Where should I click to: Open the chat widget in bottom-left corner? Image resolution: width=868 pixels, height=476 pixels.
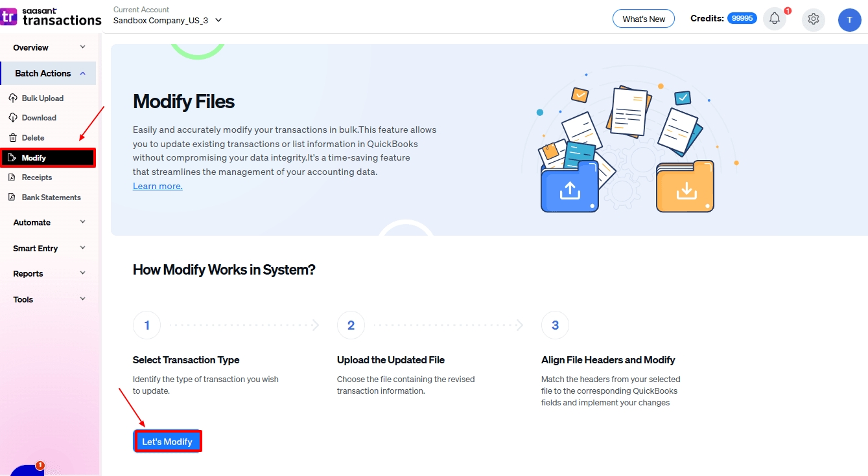[x=26, y=470]
